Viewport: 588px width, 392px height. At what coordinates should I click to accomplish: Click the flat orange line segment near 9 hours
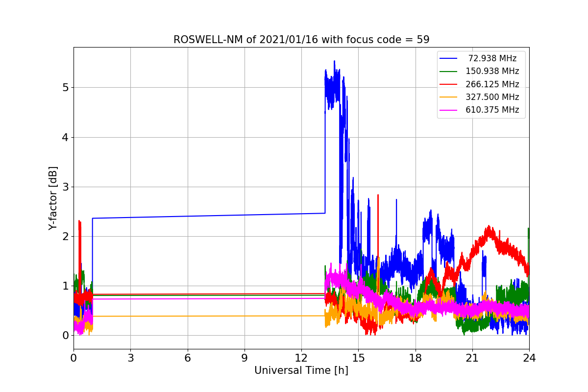[x=245, y=316]
